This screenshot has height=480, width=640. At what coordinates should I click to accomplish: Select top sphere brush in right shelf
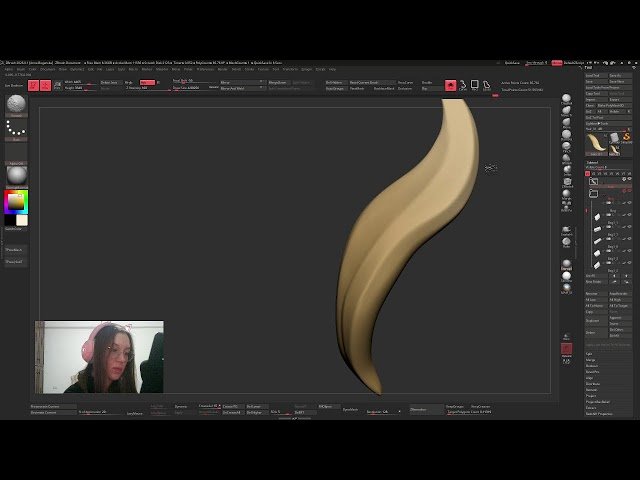pyautogui.click(x=566, y=100)
